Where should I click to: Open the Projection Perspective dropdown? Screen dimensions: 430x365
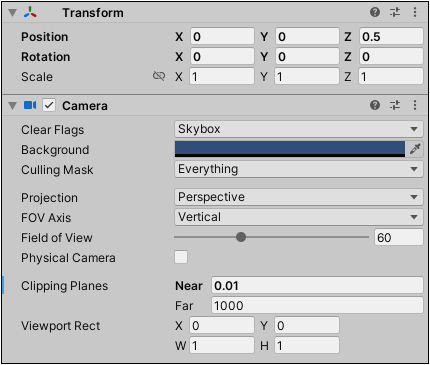click(299, 197)
